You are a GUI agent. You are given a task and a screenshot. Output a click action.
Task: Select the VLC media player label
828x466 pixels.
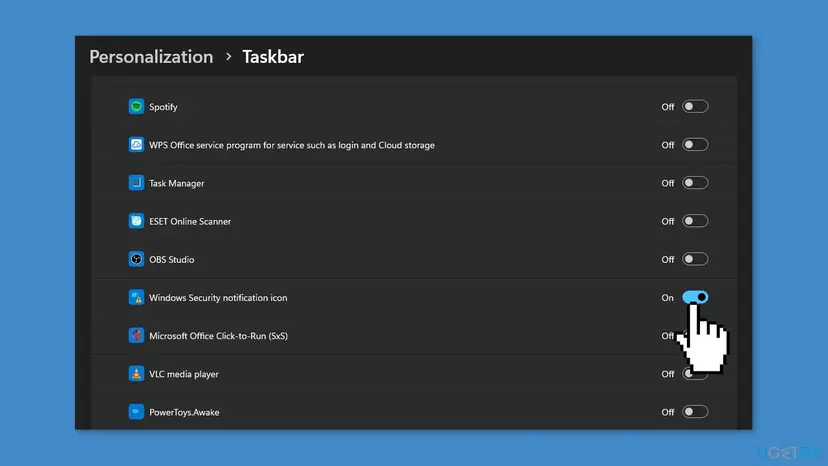pyautogui.click(x=184, y=374)
